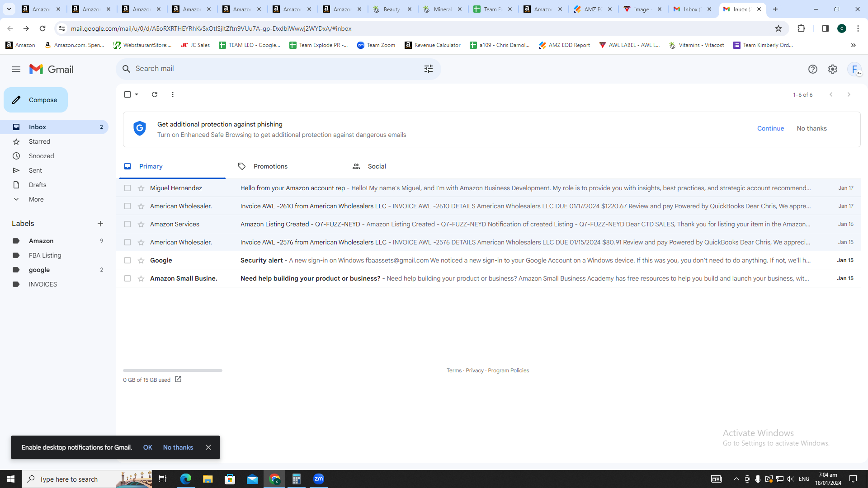This screenshot has width=868, height=488.
Task: Open the Sent folder
Action: coord(54,170)
